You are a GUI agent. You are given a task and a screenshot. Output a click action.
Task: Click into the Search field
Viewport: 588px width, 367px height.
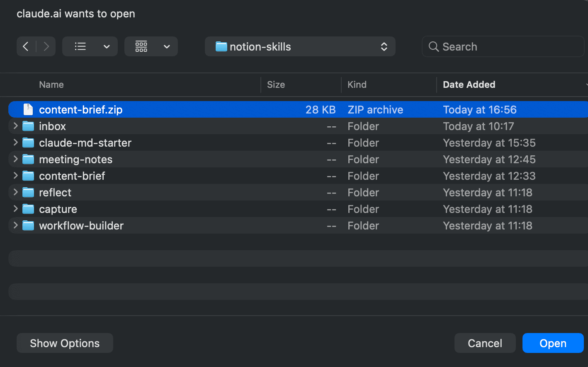click(x=503, y=46)
